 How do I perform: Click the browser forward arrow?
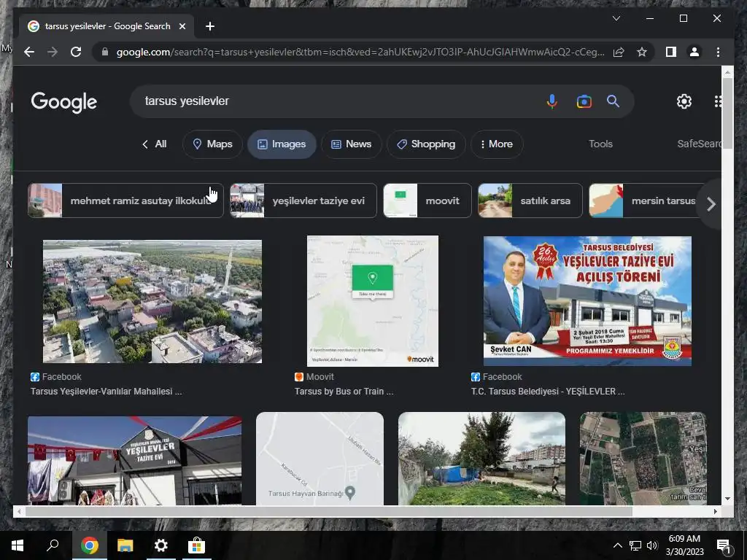click(53, 52)
